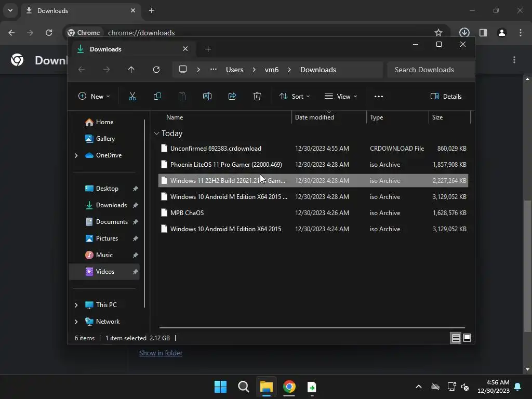Open a new File Explorer tab with plus

point(208,49)
